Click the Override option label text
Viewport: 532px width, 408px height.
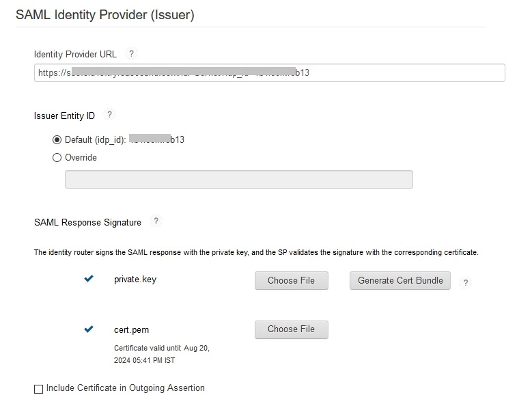click(x=81, y=157)
